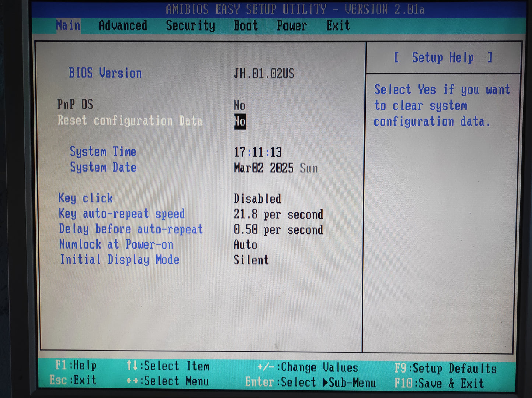Image resolution: width=532 pixels, height=398 pixels.
Task: Click F9:Setup Defaults in footer
Action: click(445, 368)
